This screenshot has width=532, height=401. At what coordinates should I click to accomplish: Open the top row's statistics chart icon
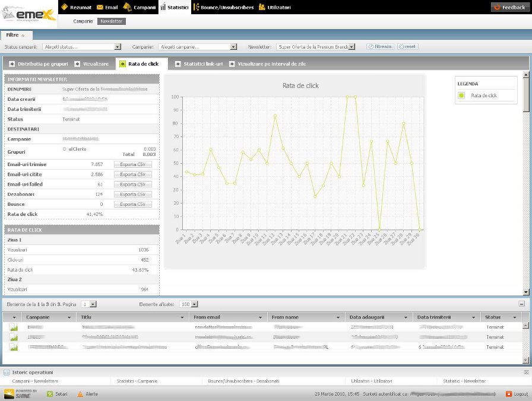click(x=14, y=327)
